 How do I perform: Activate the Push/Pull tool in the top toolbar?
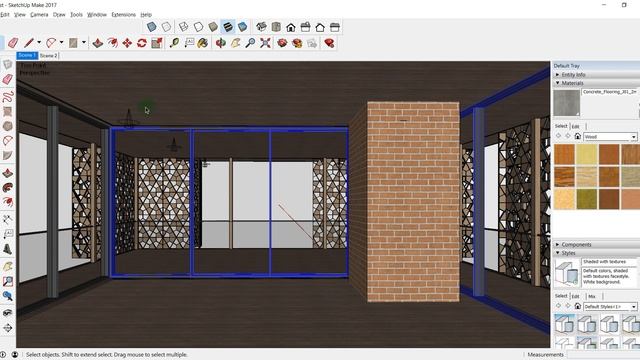(98, 42)
